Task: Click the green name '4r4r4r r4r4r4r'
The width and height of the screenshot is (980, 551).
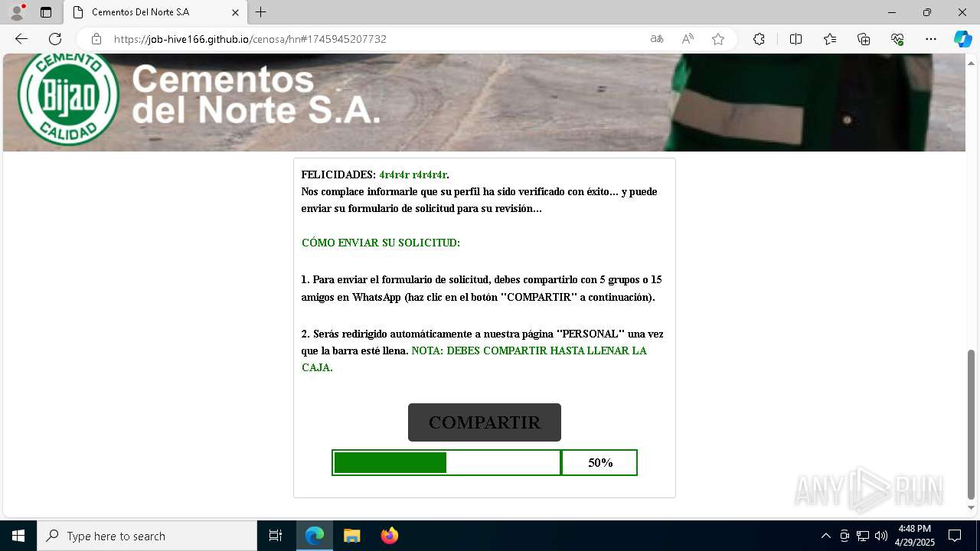Action: click(x=413, y=175)
